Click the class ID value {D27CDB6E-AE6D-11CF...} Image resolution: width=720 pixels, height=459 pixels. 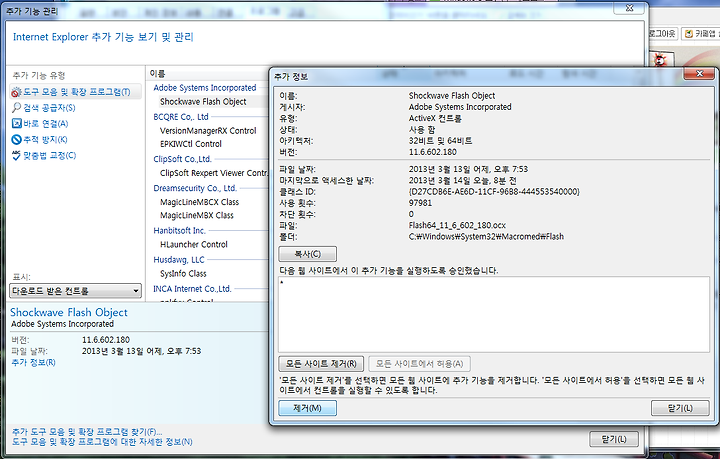coord(494,192)
